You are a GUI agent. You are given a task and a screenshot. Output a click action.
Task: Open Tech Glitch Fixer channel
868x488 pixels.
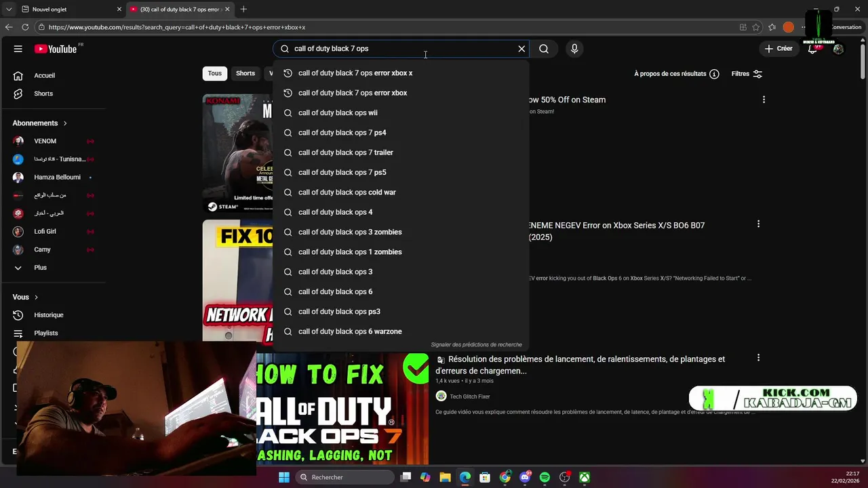(469, 396)
